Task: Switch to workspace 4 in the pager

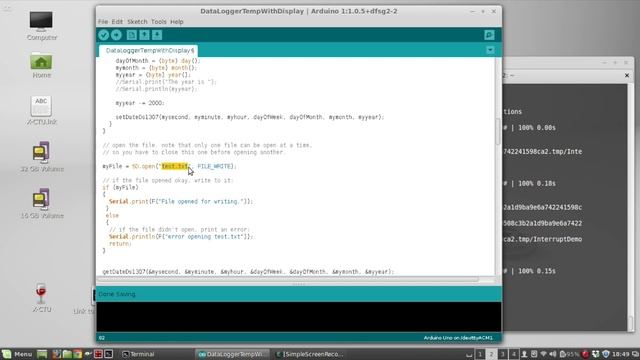Action: click(x=513, y=354)
